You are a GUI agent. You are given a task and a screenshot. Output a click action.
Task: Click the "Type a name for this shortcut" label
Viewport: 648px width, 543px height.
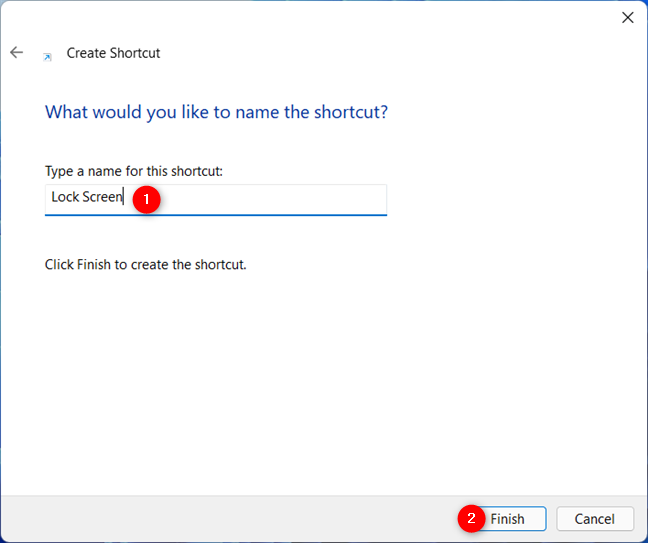pyautogui.click(x=133, y=171)
